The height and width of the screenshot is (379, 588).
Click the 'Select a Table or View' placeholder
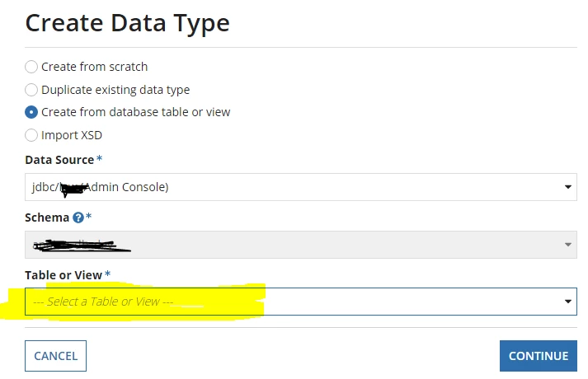click(103, 302)
